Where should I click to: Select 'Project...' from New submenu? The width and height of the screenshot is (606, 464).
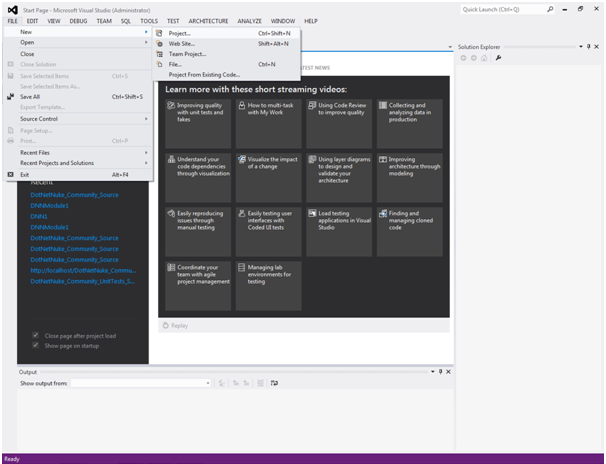(x=226, y=34)
